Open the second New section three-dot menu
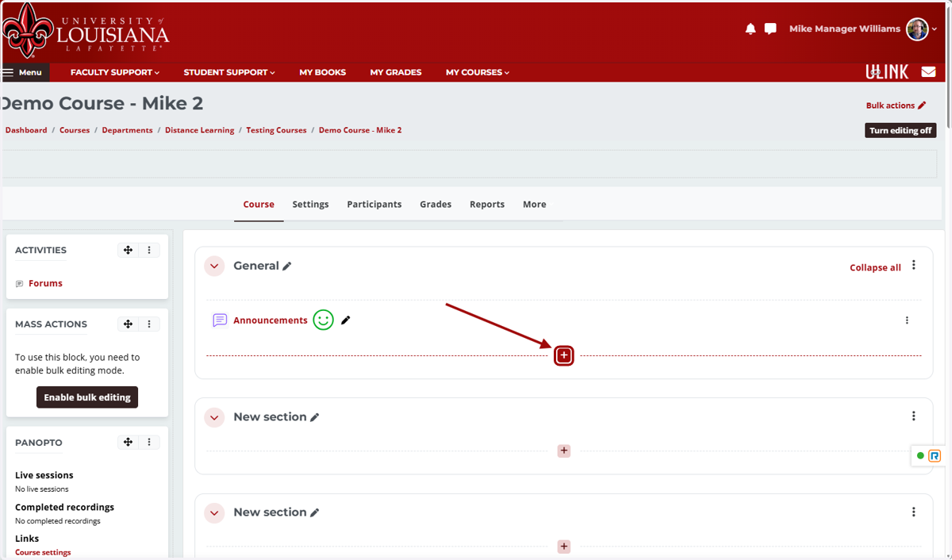Image resolution: width=952 pixels, height=560 pixels. click(914, 512)
